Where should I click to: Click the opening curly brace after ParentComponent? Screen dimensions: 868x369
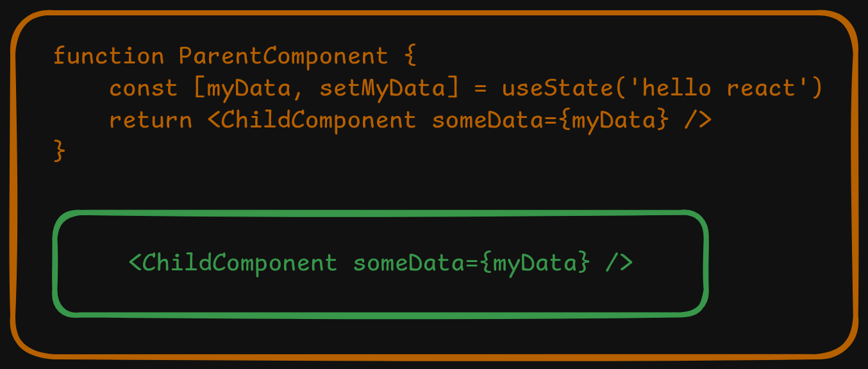tap(411, 56)
